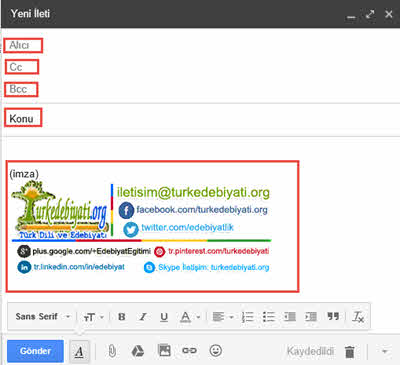Click the Facebook icon in signature

126,210
